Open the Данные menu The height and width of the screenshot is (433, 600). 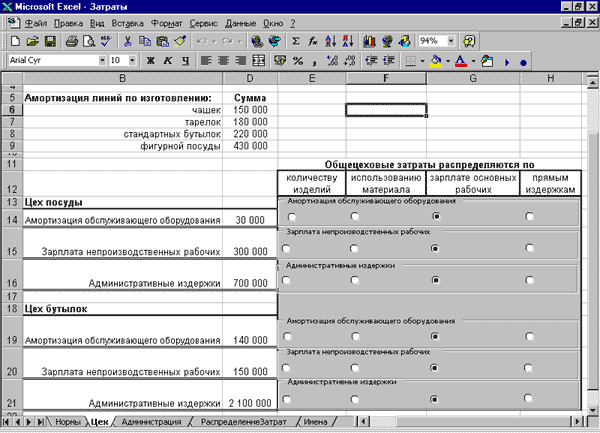click(240, 23)
